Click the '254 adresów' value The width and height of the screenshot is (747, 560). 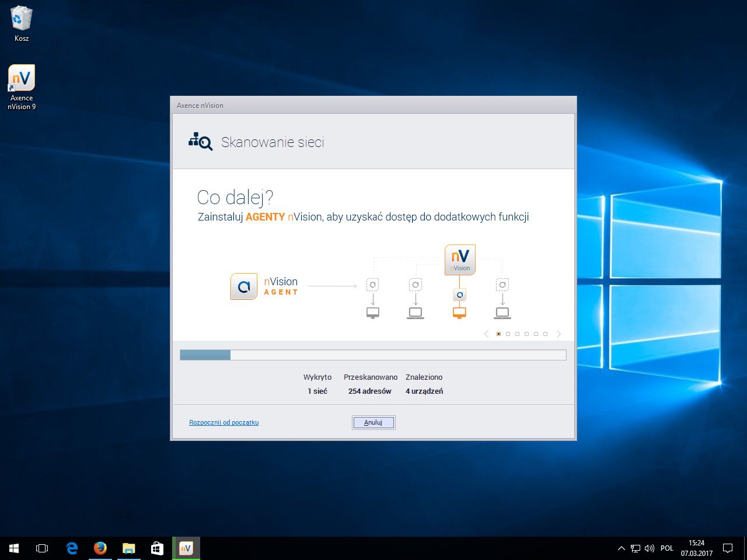(x=370, y=391)
